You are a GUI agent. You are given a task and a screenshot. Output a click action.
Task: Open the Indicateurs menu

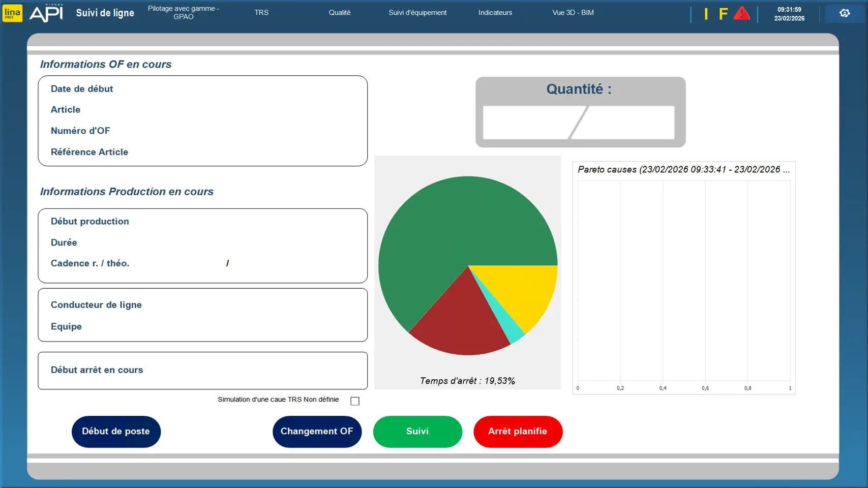pyautogui.click(x=495, y=13)
